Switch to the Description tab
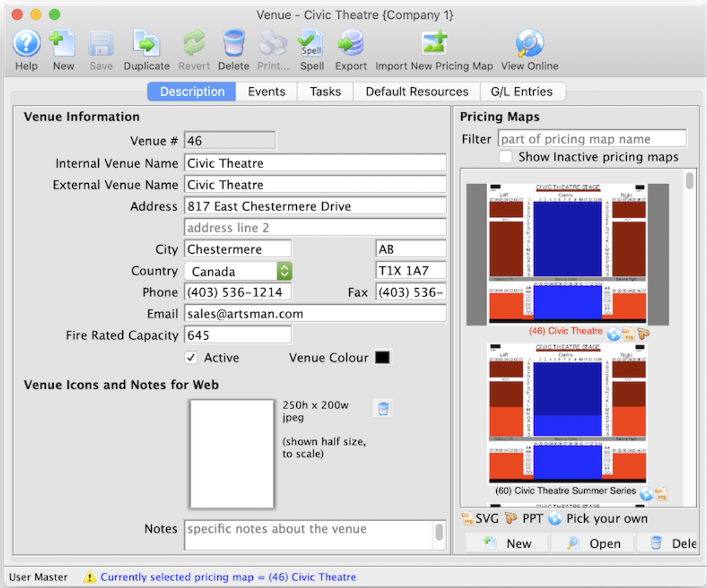Screen dimensions: 707x588 (192, 92)
